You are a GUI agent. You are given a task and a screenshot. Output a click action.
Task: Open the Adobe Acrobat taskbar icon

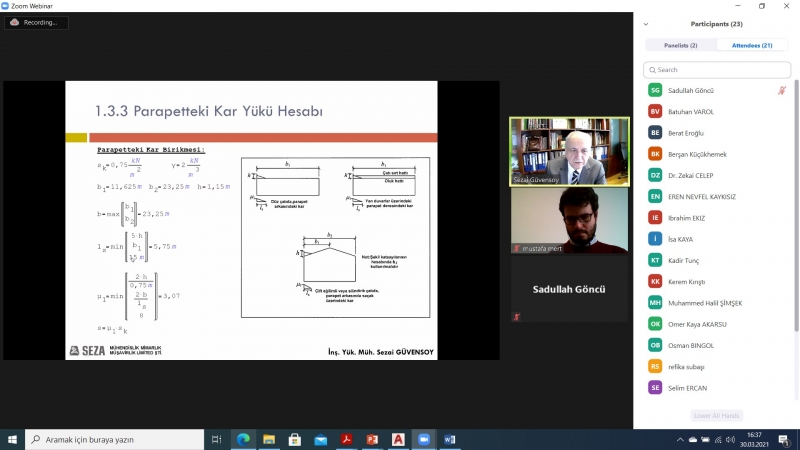346,439
